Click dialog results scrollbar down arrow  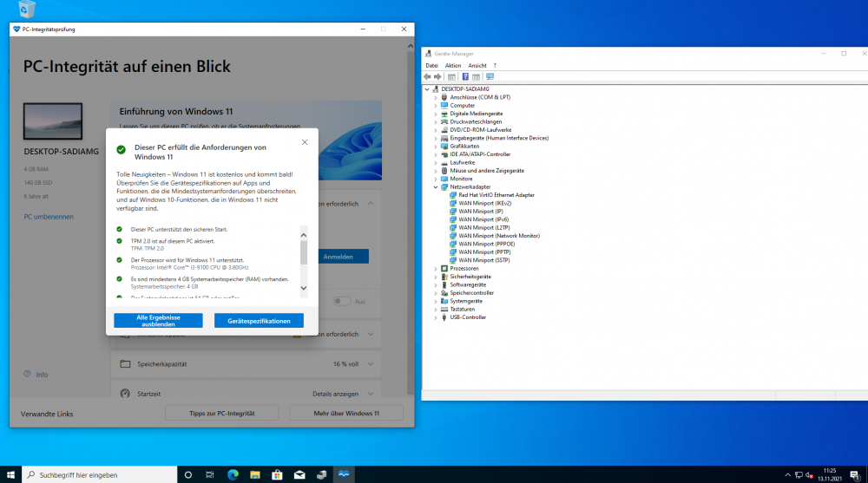click(x=303, y=288)
